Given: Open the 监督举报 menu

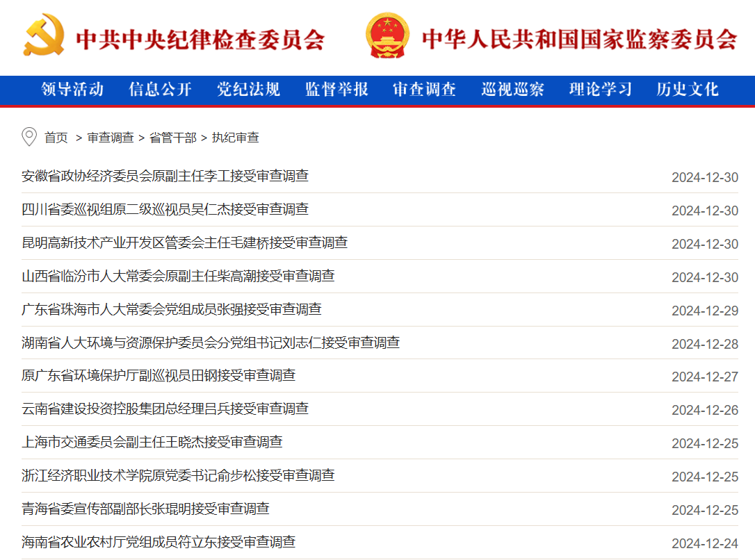Looking at the screenshot, I should (336, 89).
